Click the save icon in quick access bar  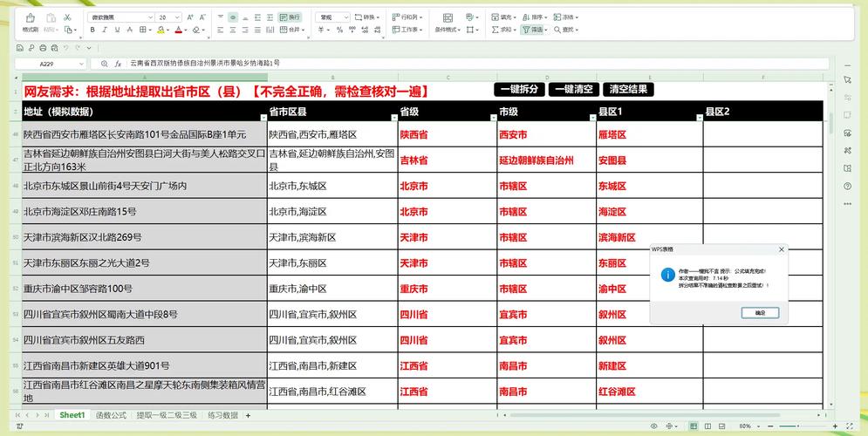coord(20,48)
